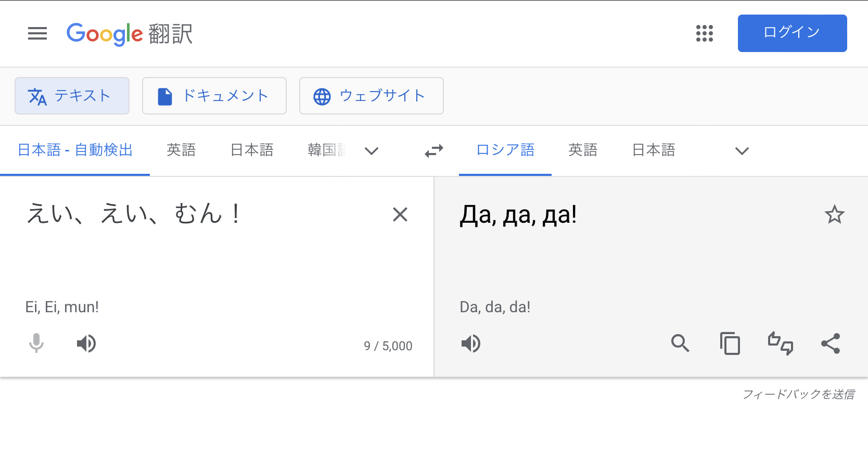Copy the translation to clipboard

[x=730, y=343]
